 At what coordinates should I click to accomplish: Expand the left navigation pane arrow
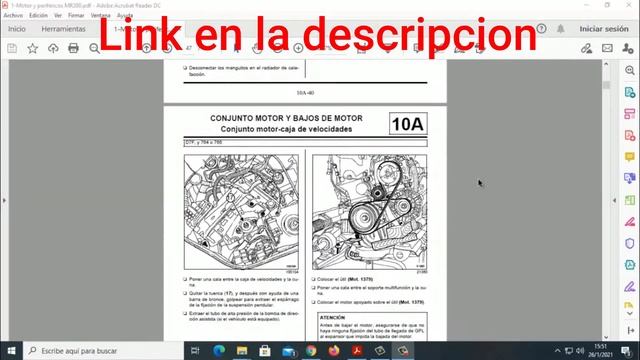[x=4, y=200]
